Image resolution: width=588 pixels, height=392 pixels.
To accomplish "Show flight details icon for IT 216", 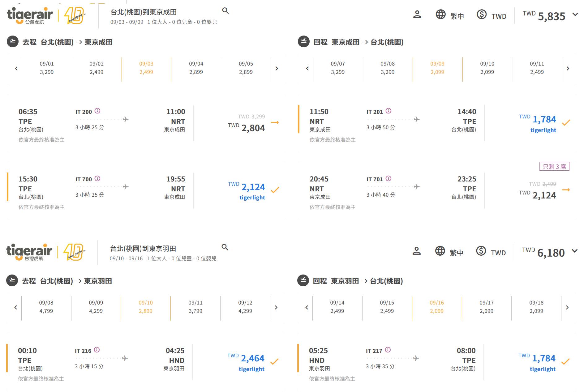I will tap(97, 350).
